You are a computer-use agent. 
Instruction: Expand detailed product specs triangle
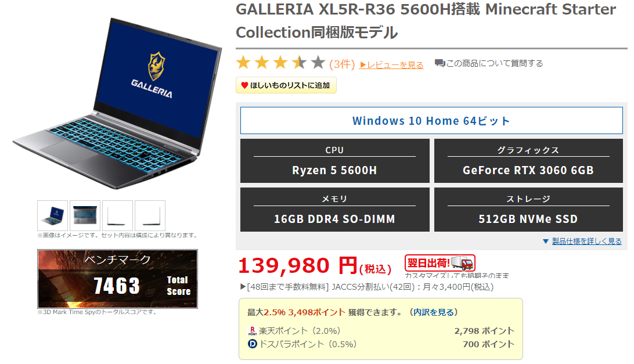(545, 242)
